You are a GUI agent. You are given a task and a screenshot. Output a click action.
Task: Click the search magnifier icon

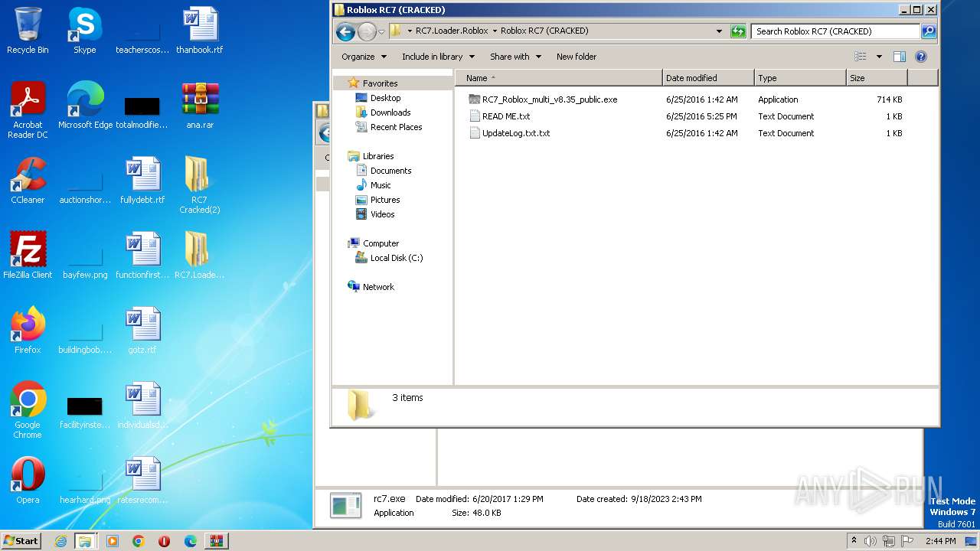(x=929, y=31)
